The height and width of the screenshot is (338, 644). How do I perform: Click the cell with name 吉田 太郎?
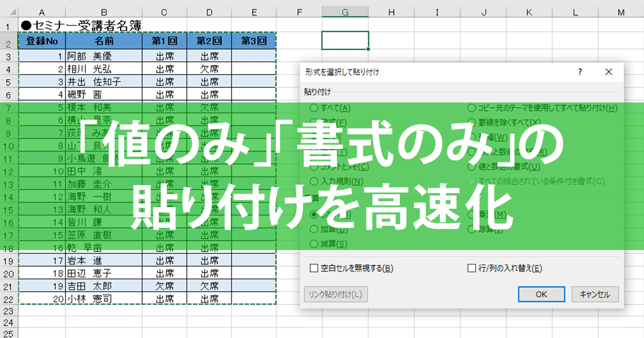tap(104, 286)
